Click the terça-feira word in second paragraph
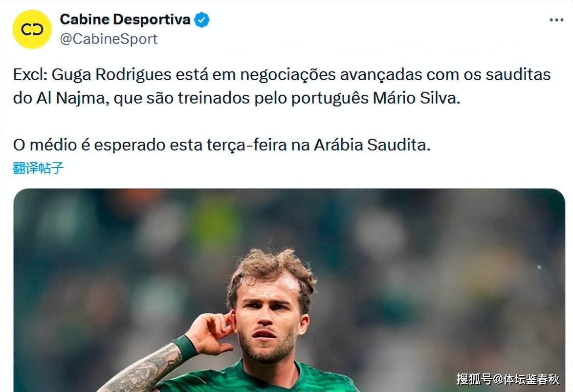Viewport: 573px width, 392px height. pos(247,145)
